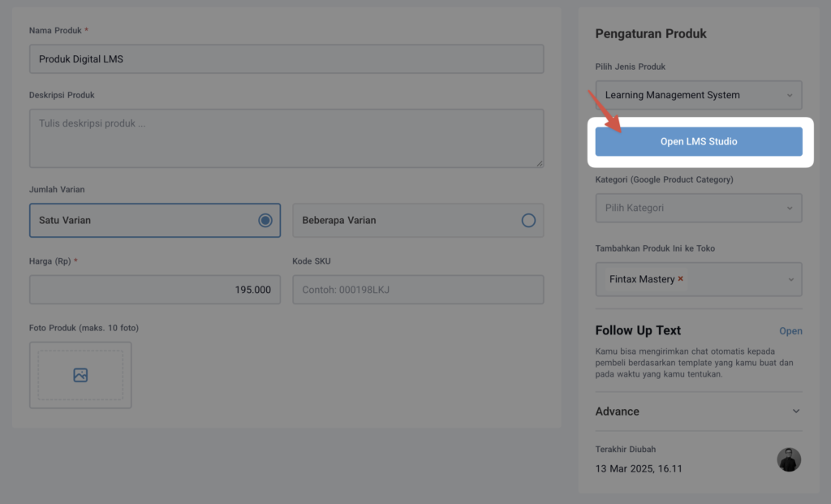Screen dimensions: 831x504
Task: Click the user avatar beside Terakhir Diubah
Action: (788, 459)
